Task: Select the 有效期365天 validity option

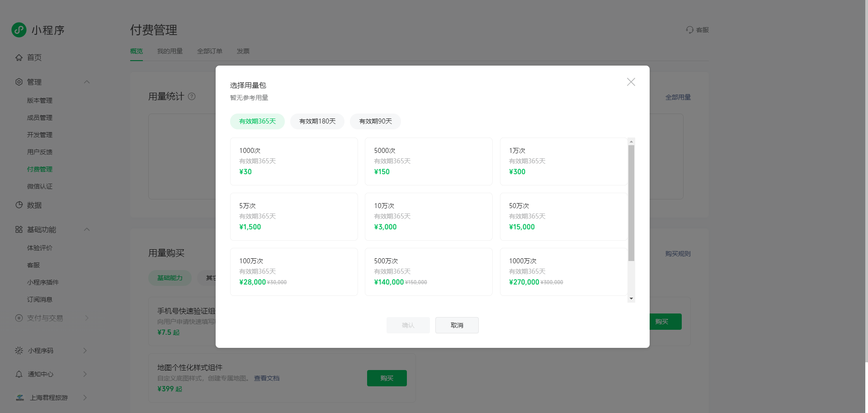Action: [257, 121]
